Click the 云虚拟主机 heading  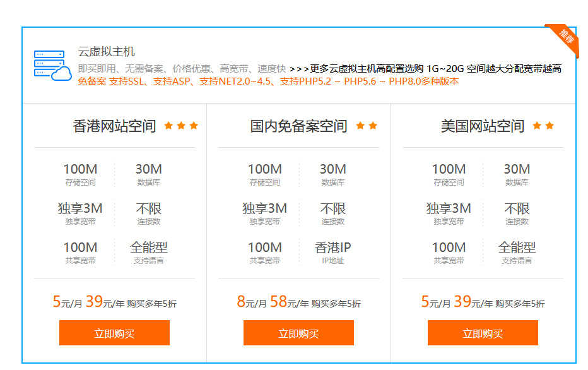(x=106, y=51)
